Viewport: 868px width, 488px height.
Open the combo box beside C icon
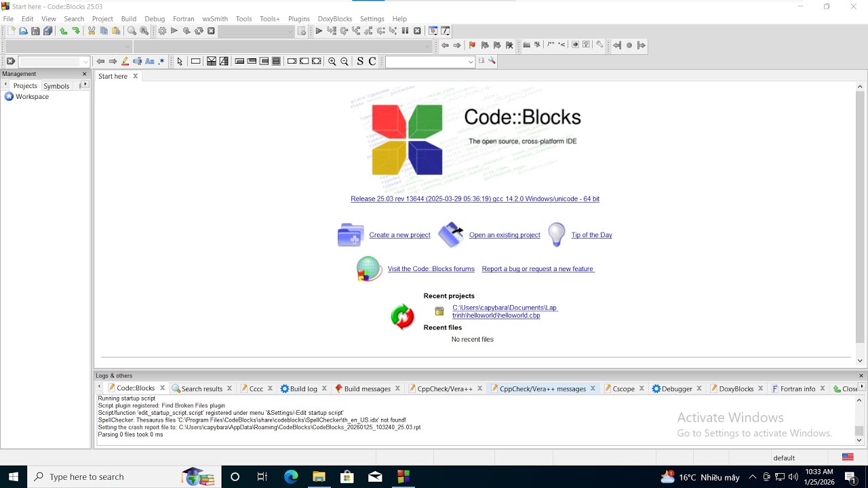[x=471, y=62]
